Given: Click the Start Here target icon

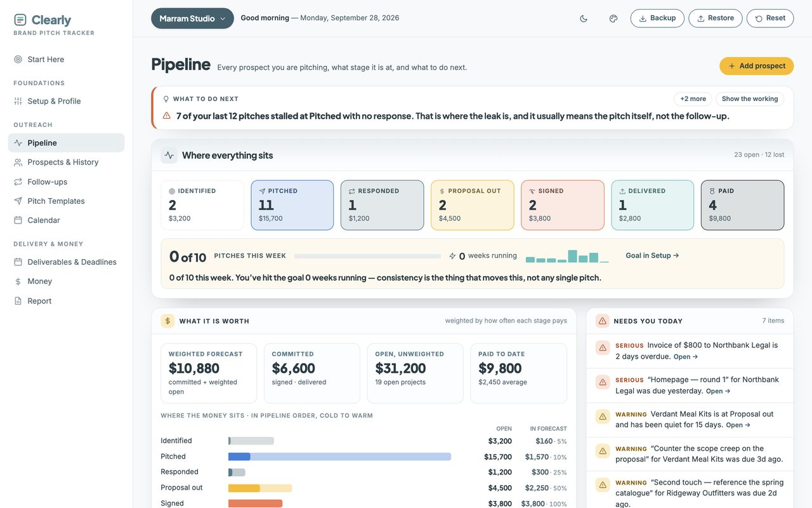Looking at the screenshot, I should coord(18,59).
